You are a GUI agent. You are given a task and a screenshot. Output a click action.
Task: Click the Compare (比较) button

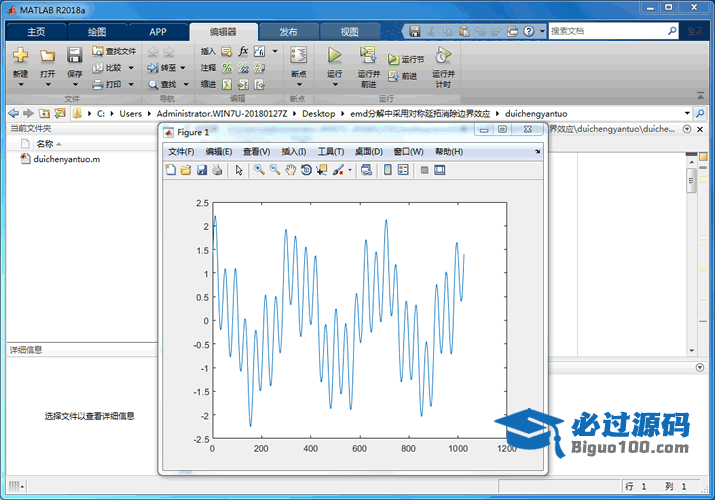click(108, 68)
